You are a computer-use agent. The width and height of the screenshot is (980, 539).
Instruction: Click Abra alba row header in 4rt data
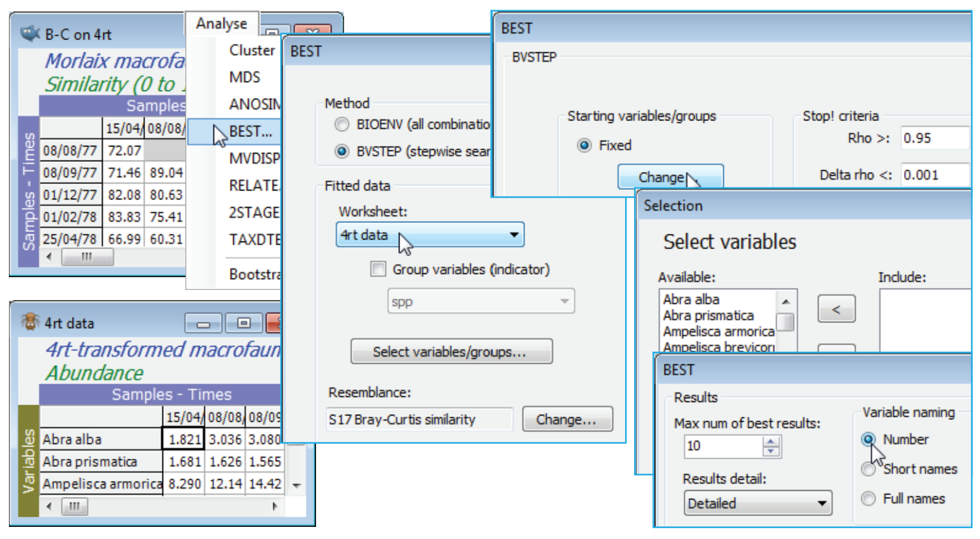pos(101,439)
